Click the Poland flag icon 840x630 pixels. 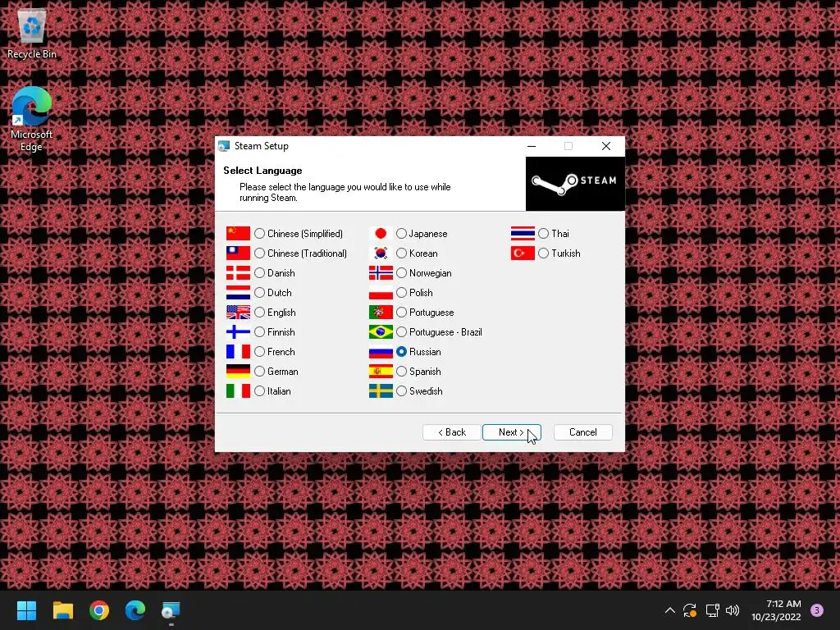click(381, 293)
